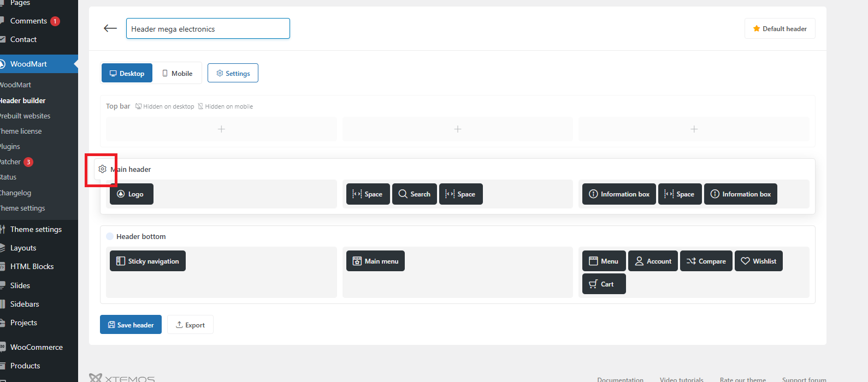Export the header
Image resolution: width=868 pixels, height=382 pixels.
[190, 325]
